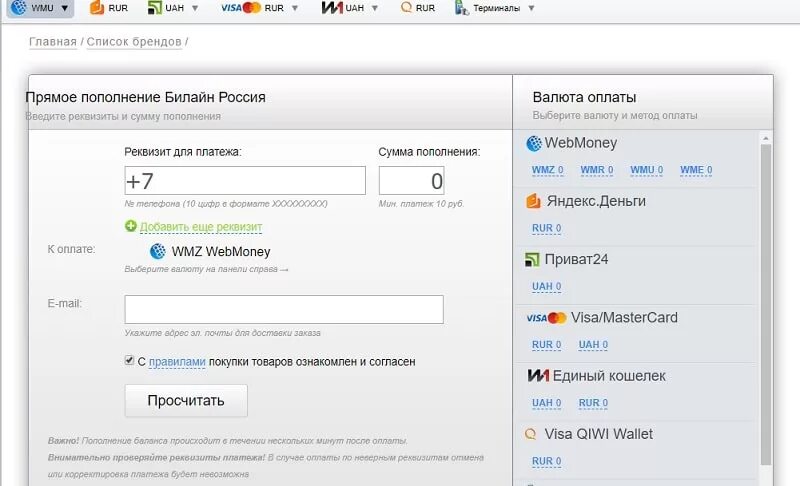This screenshot has width=800, height=486.
Task: Select the Privat24 UAH tab label
Action: [x=174, y=8]
